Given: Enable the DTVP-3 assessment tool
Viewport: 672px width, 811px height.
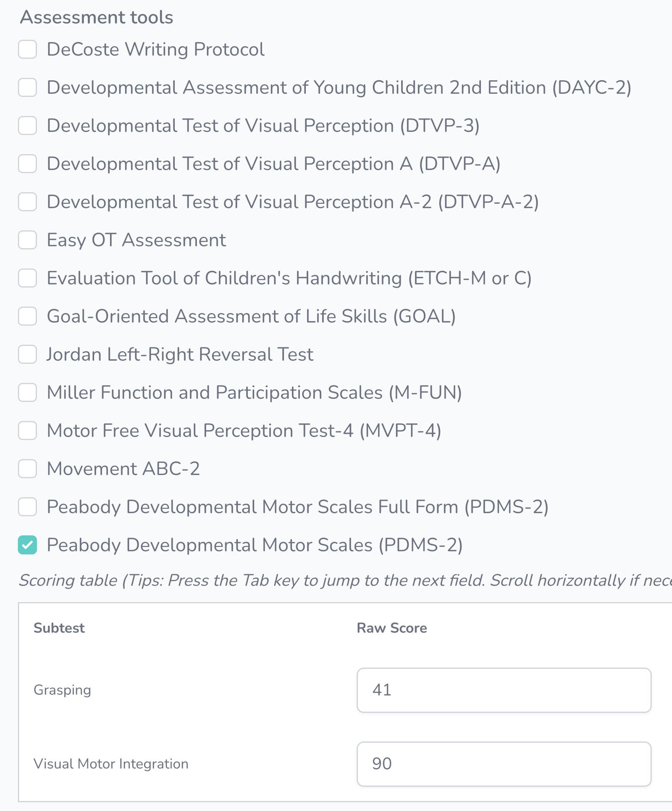Looking at the screenshot, I should 27,126.
